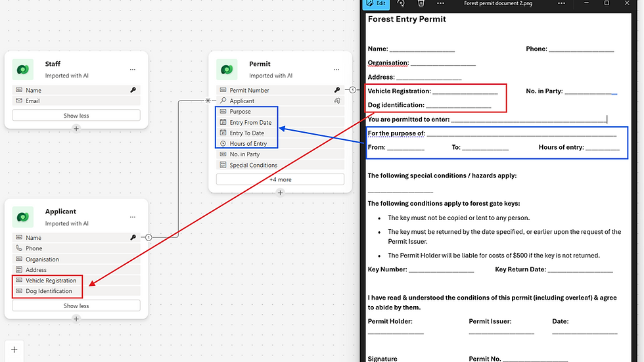Click the add table plus button at canvas corner

click(x=14, y=350)
